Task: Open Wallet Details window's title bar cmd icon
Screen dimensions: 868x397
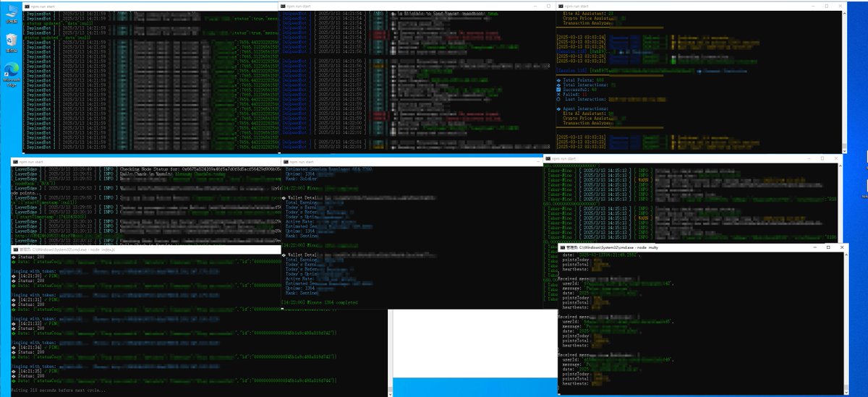Action: coord(286,162)
